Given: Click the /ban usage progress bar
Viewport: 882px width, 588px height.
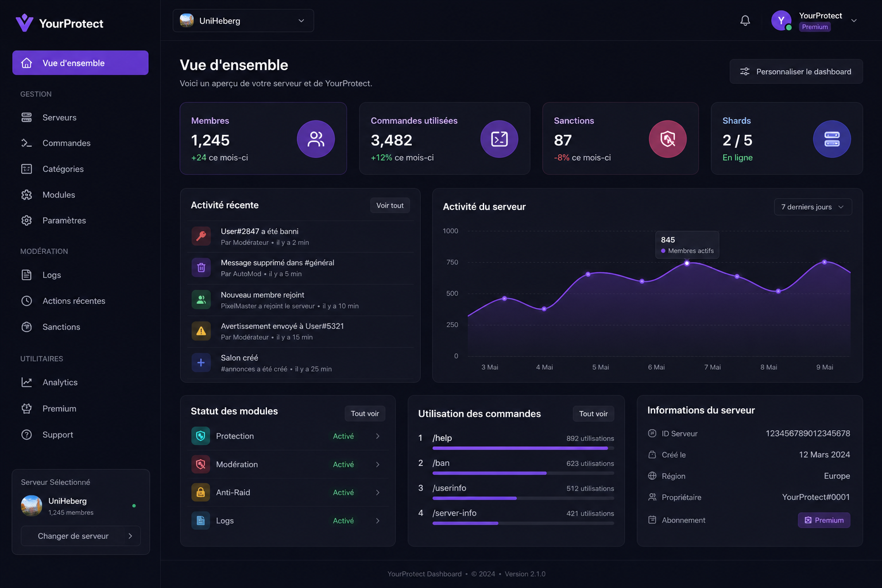Looking at the screenshot, I should [523, 473].
